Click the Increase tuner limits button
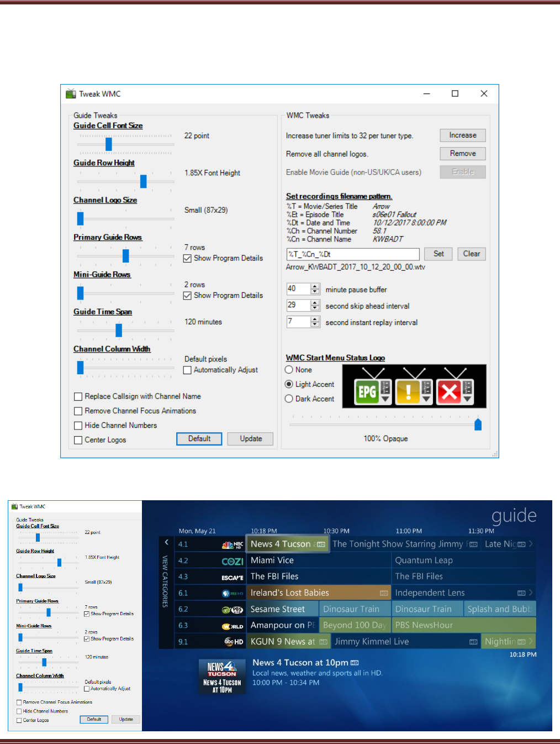Viewport: 560px width, 744px height. (463, 135)
